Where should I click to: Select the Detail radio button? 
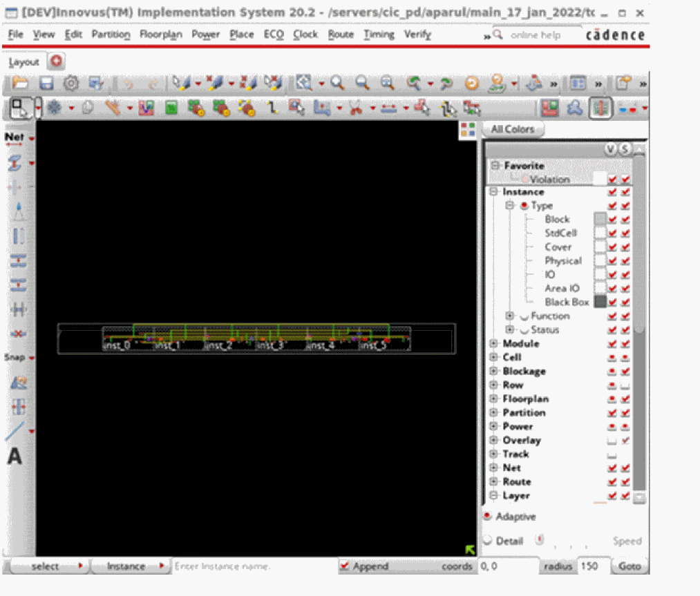(x=487, y=541)
